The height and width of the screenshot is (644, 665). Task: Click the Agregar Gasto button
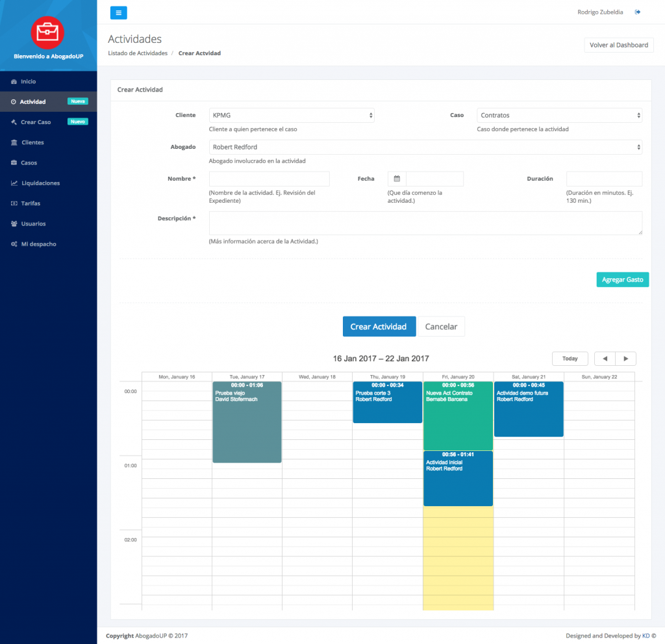point(623,280)
